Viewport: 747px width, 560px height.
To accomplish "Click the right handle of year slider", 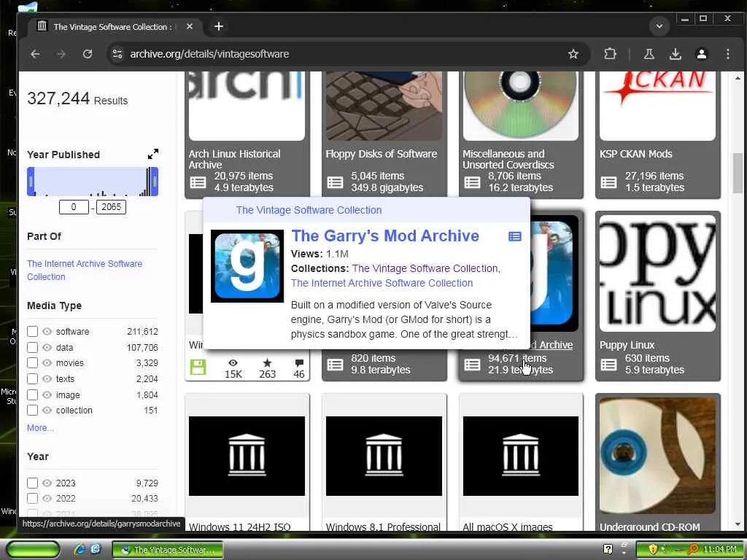I will click(155, 182).
